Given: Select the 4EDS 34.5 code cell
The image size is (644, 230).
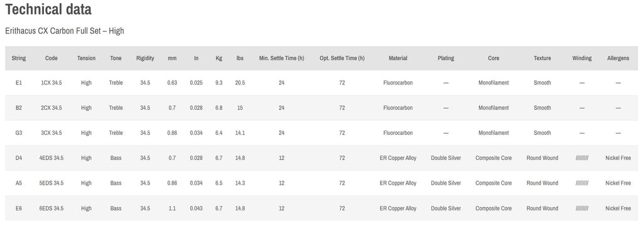Looking at the screenshot, I should coord(52,158).
